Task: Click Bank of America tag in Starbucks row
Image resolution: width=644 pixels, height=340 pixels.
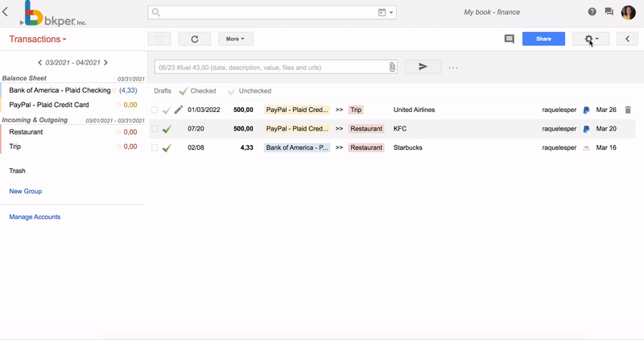Action: 297,147
